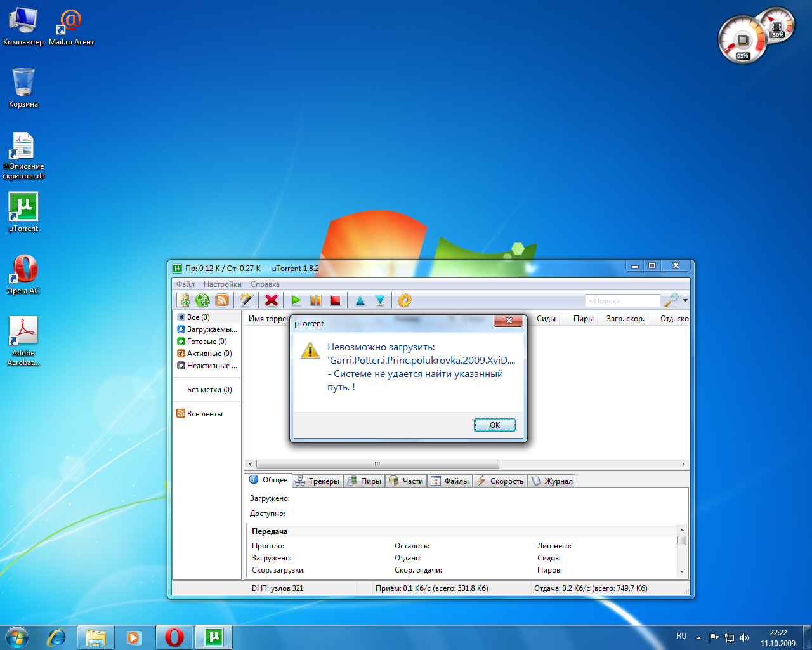812x650 pixels.
Task: Click down arrow of details scrollbar
Action: click(x=682, y=571)
